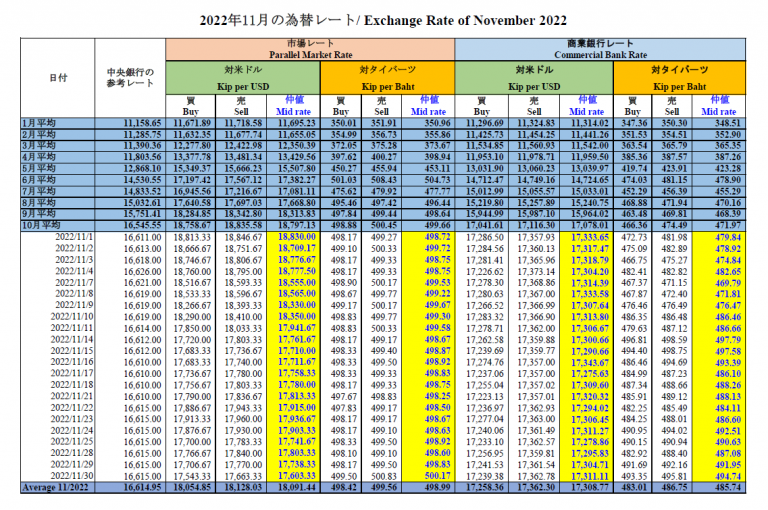Click the 2022/11/7 date cell
Image resolution: width=768 pixels, height=510 pixels.
pos(74,283)
